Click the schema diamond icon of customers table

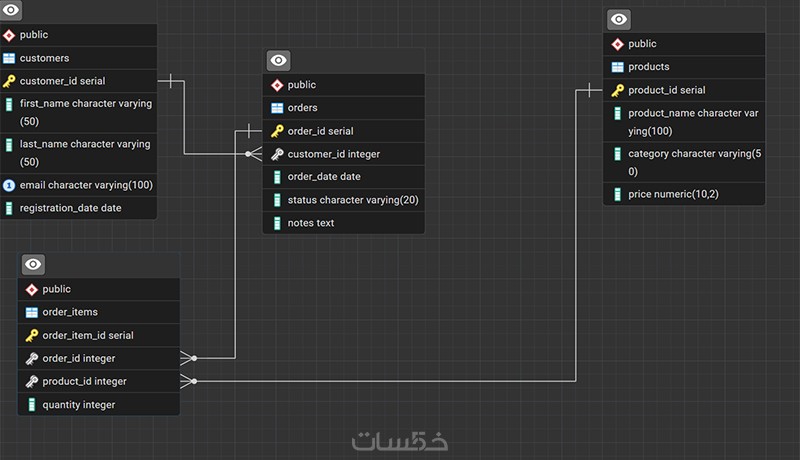coord(9,35)
